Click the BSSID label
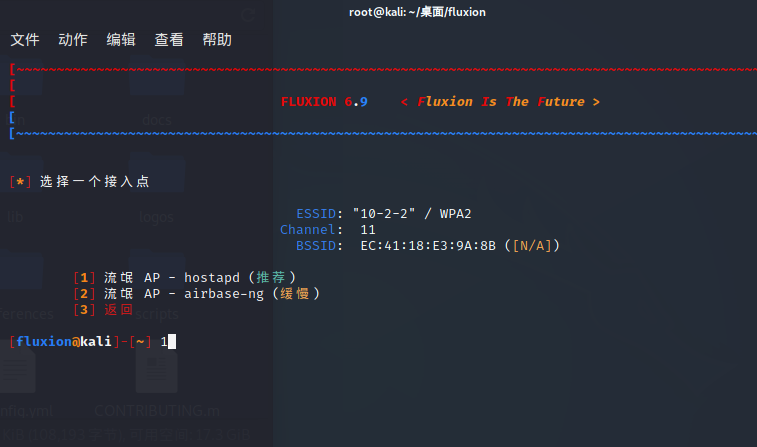 pyautogui.click(x=316, y=246)
